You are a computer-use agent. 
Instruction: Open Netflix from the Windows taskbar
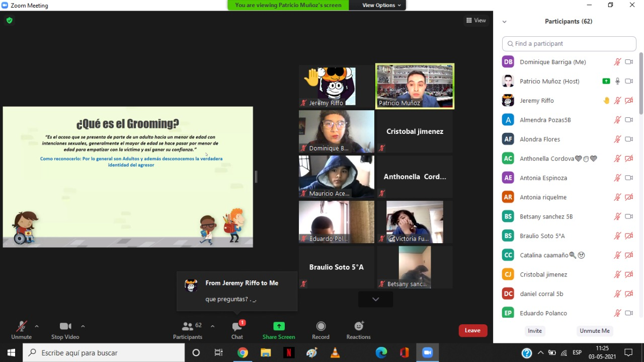(x=289, y=353)
